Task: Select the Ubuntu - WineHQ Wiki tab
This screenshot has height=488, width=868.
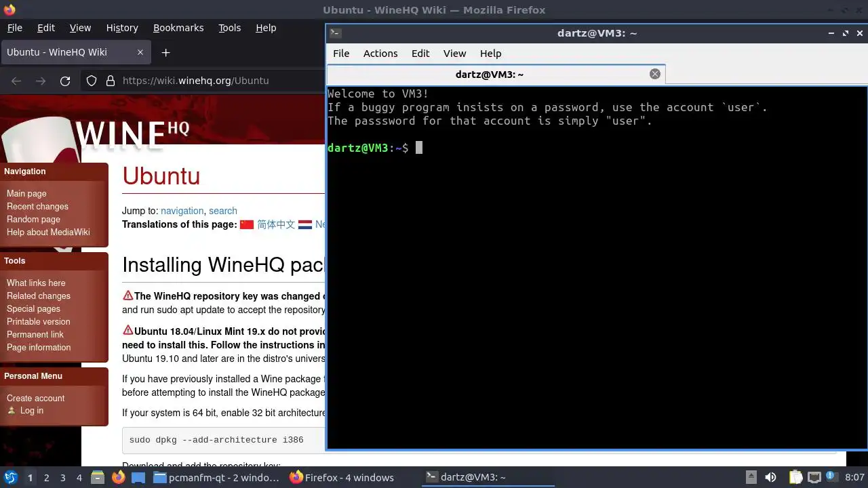Action: (75, 52)
